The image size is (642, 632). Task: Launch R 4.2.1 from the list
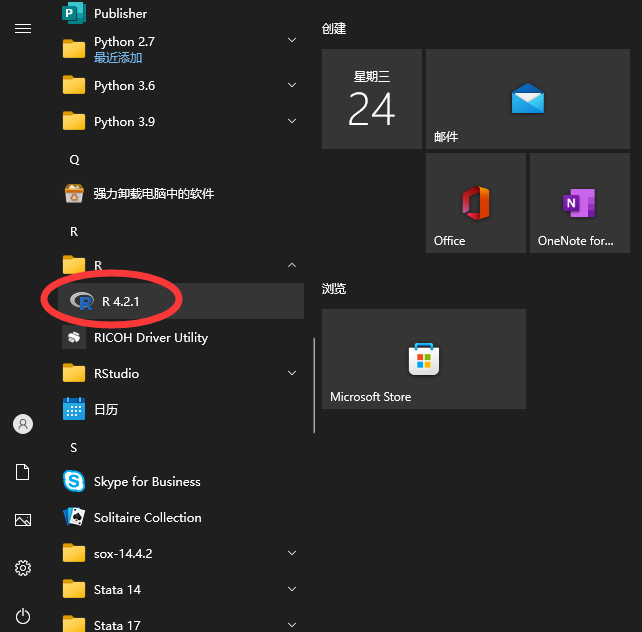click(181, 301)
